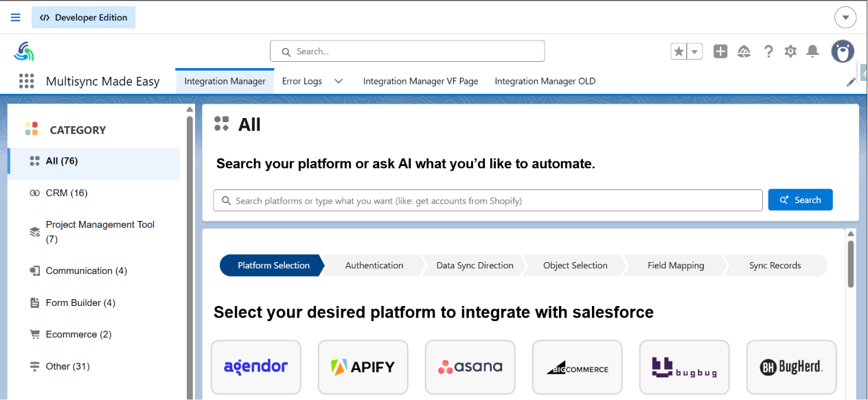The width and height of the screenshot is (868, 400).
Task: Select the Ecommerce (2) category
Action: click(x=94, y=334)
